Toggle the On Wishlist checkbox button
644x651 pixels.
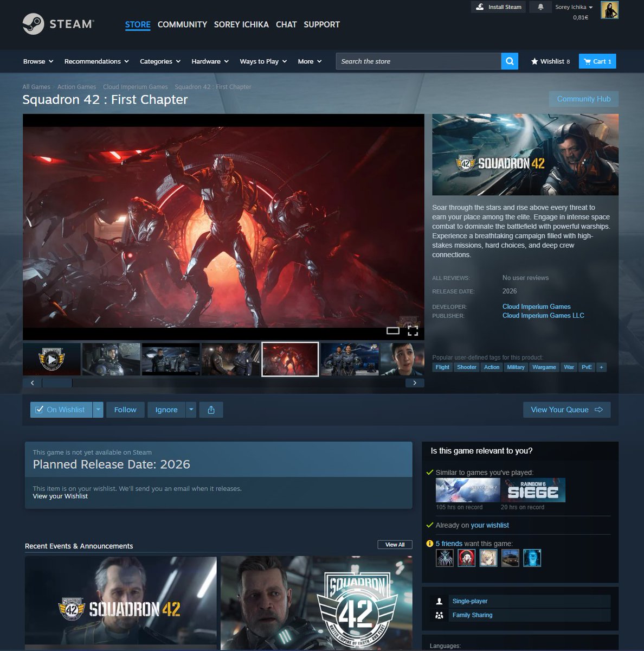click(x=61, y=410)
